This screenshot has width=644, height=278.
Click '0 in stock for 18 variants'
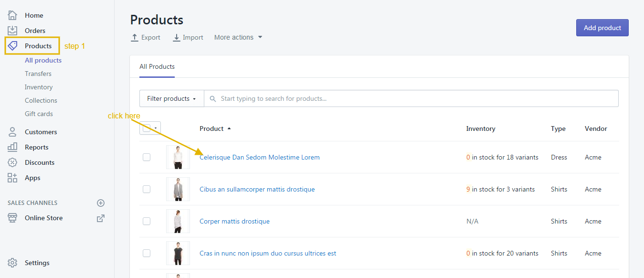point(502,157)
